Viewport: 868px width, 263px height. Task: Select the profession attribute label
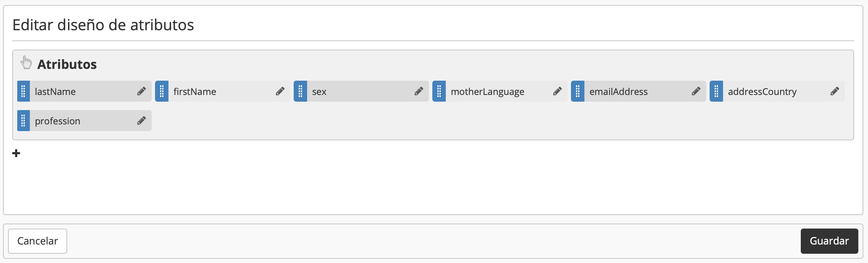pos(58,121)
